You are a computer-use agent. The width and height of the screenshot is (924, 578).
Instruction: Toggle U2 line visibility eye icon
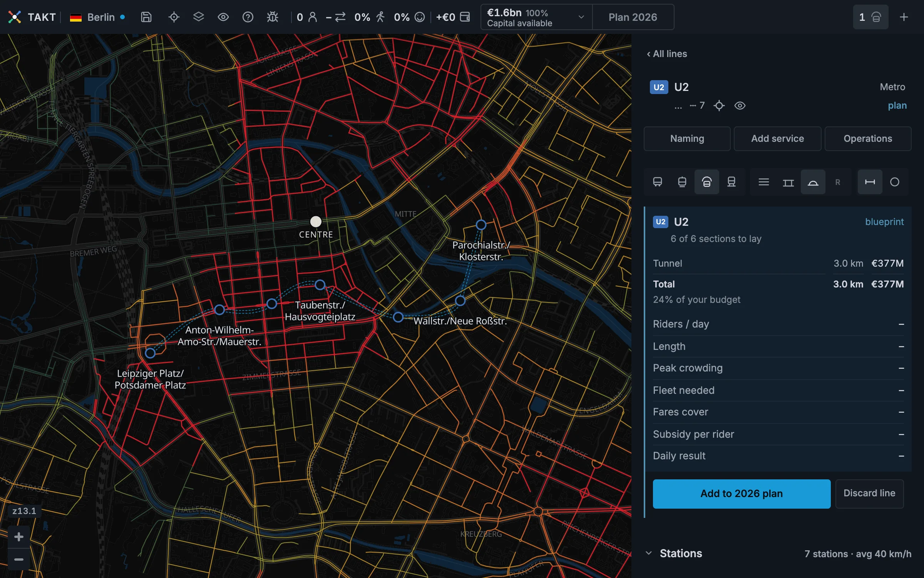click(740, 106)
